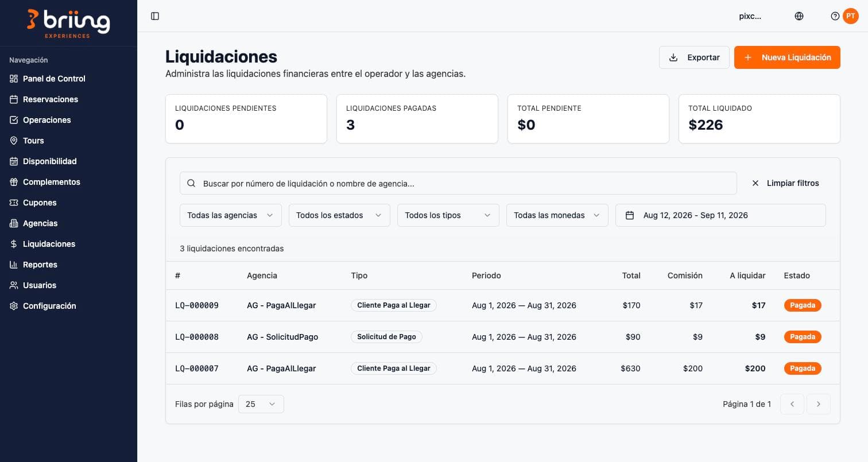The height and width of the screenshot is (462, 868).
Task: Open settlement LQ-000007
Action: (x=197, y=368)
